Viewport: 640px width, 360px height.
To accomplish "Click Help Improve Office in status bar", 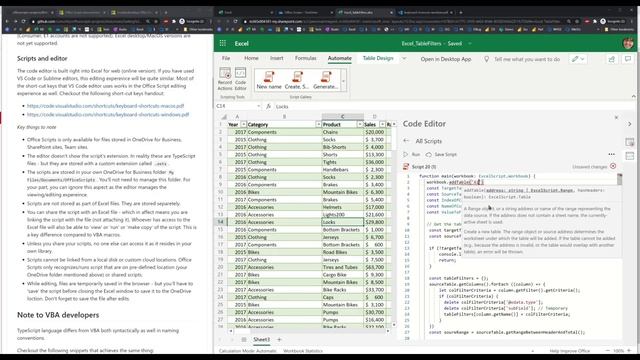I will (x=569, y=351).
